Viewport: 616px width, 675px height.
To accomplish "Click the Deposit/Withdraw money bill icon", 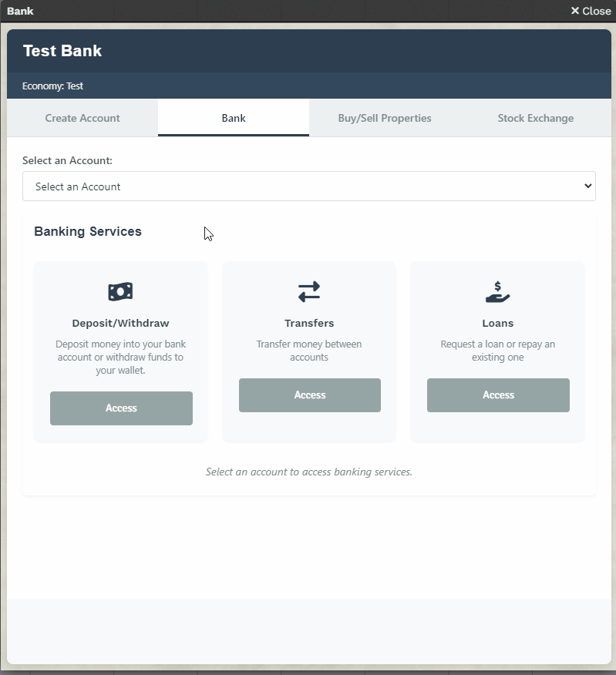I will click(120, 292).
